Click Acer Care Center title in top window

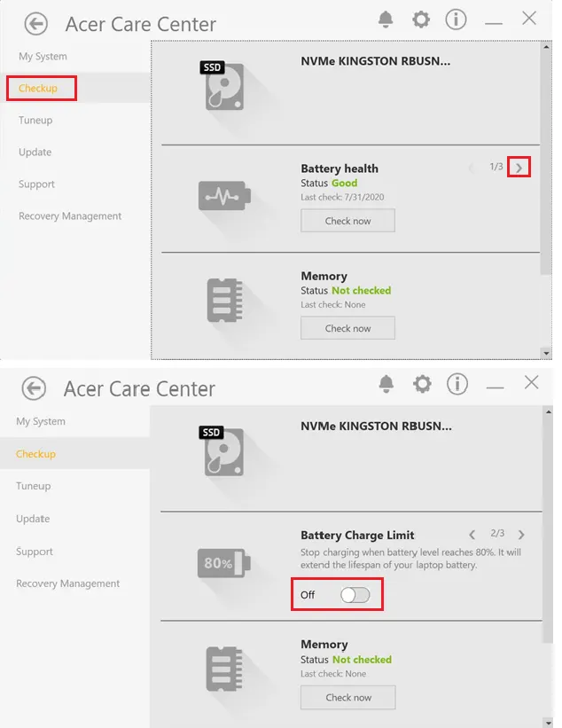click(x=141, y=24)
